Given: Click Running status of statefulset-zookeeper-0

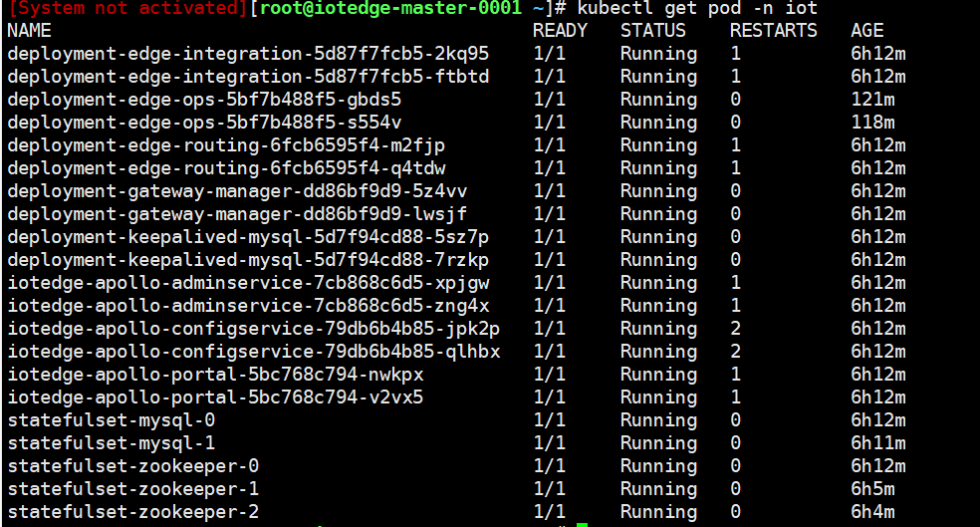Looking at the screenshot, I should click(x=658, y=466).
